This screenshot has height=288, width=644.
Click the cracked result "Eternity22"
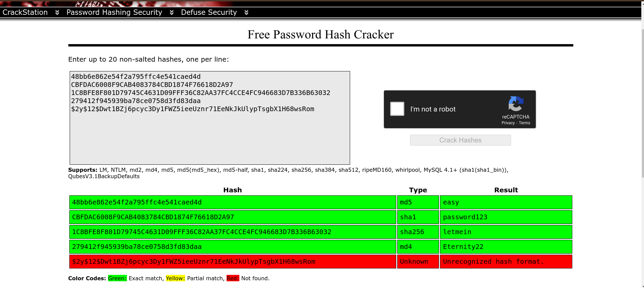click(506, 247)
